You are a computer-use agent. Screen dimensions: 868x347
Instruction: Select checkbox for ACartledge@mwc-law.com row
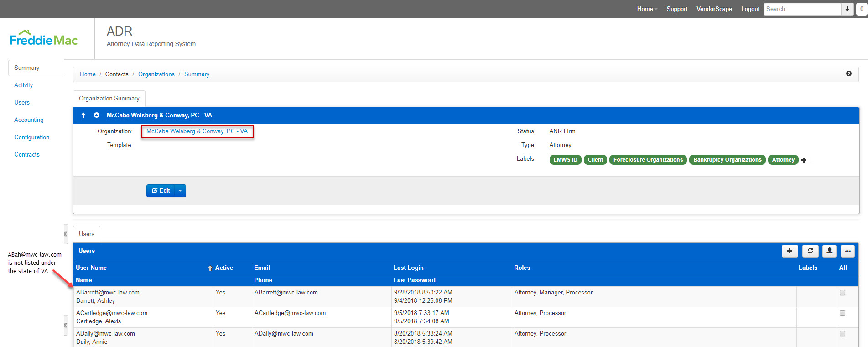(842, 313)
